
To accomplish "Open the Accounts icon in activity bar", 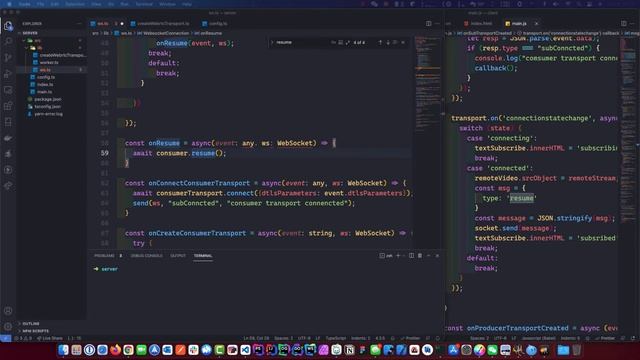I will pyautogui.click(x=8, y=311).
